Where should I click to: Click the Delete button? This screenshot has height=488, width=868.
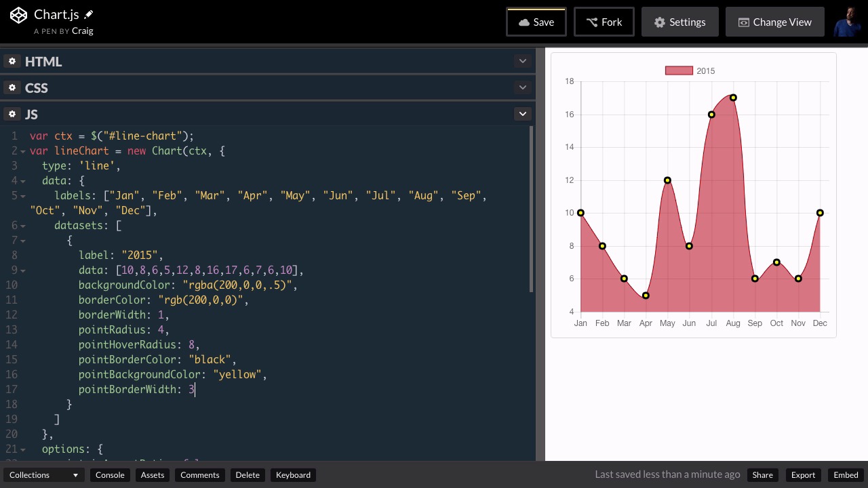pyautogui.click(x=248, y=475)
